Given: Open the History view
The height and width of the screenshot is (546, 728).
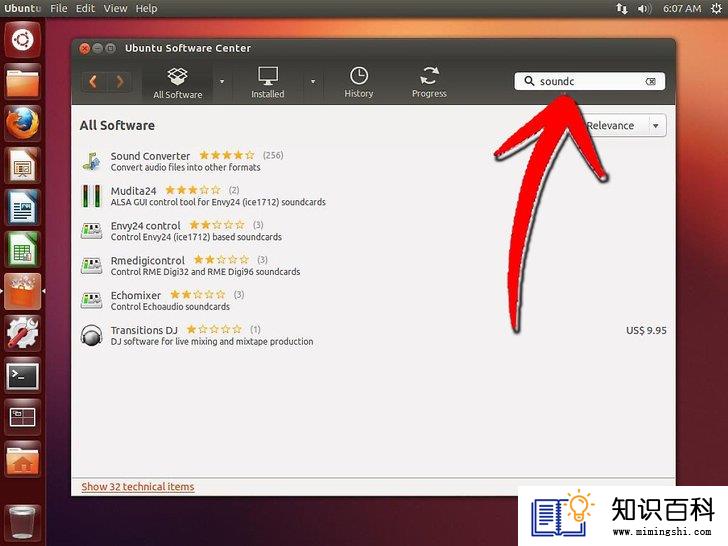Looking at the screenshot, I should [x=358, y=83].
